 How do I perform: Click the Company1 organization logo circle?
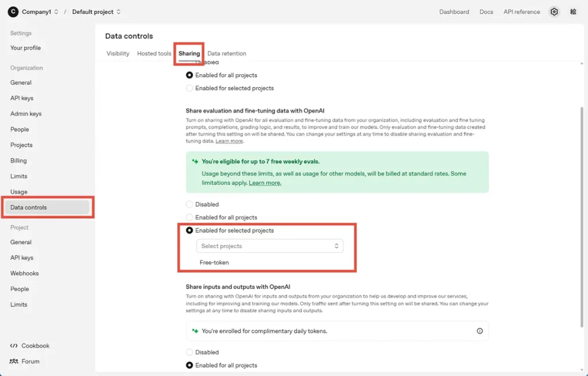tap(13, 11)
